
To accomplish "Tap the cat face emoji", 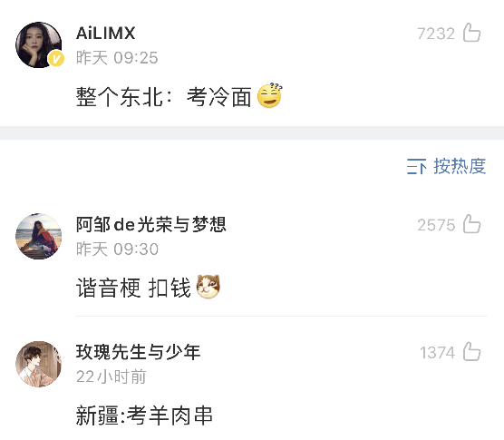I will 208,287.
